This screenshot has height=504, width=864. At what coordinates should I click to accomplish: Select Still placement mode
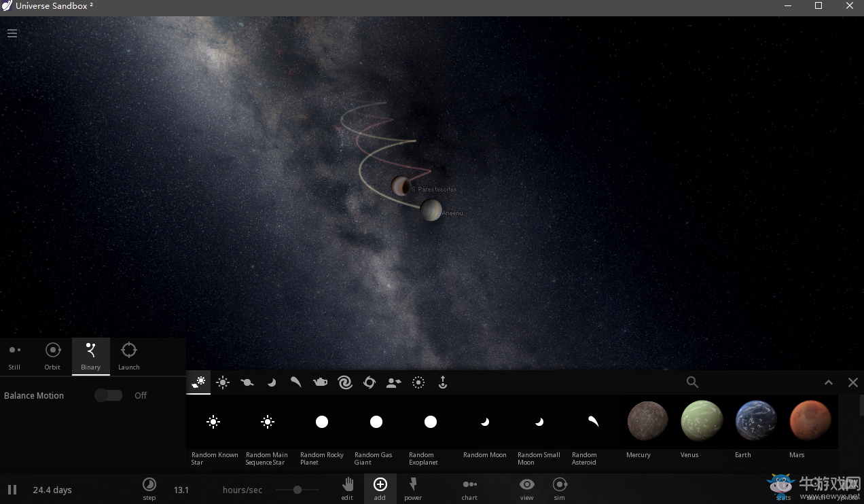pos(14,357)
